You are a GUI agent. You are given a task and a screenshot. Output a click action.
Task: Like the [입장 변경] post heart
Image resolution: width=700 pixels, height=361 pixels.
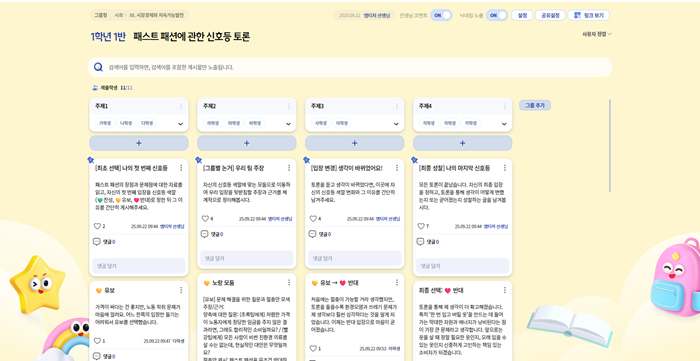click(x=313, y=219)
